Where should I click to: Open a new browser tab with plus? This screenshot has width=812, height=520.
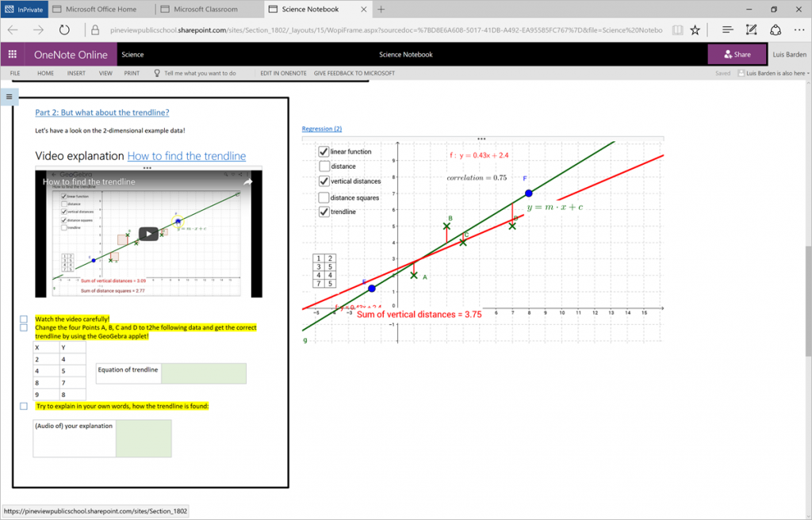[x=381, y=10]
